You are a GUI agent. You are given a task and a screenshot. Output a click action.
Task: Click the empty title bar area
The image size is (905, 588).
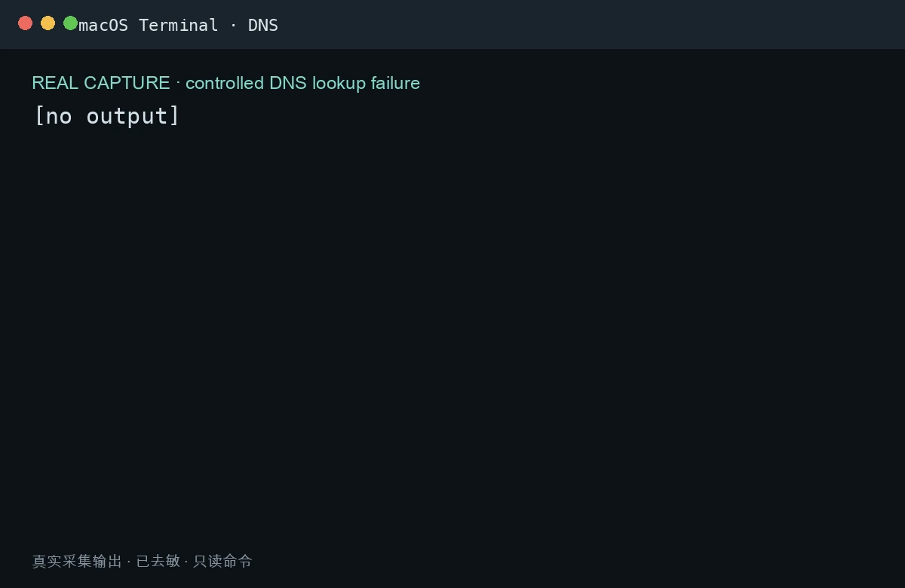[588, 25]
